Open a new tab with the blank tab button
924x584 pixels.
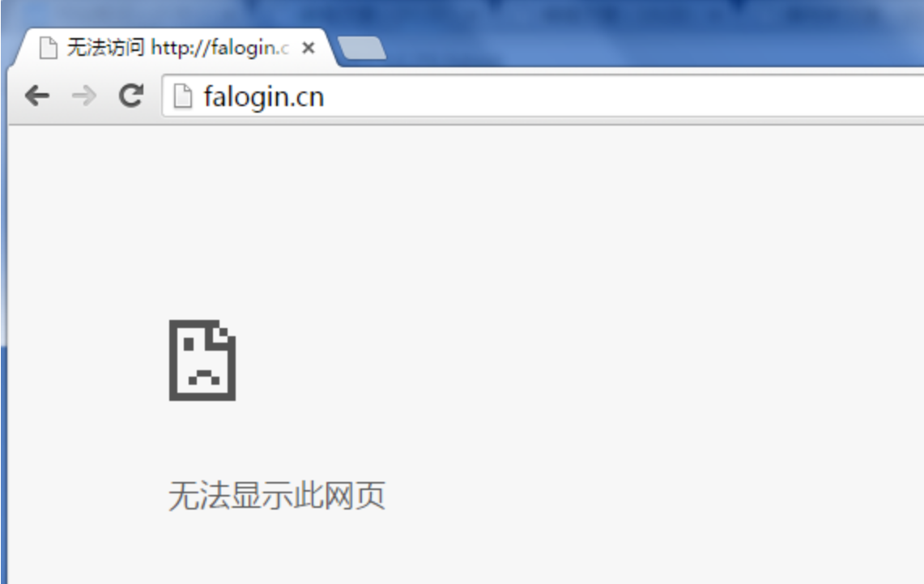pos(362,48)
